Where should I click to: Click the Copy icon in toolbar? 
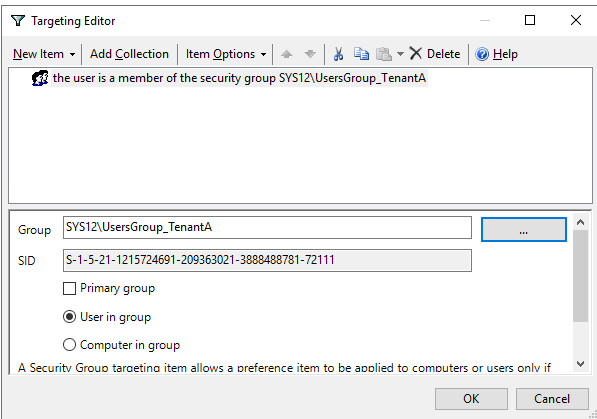[361, 54]
